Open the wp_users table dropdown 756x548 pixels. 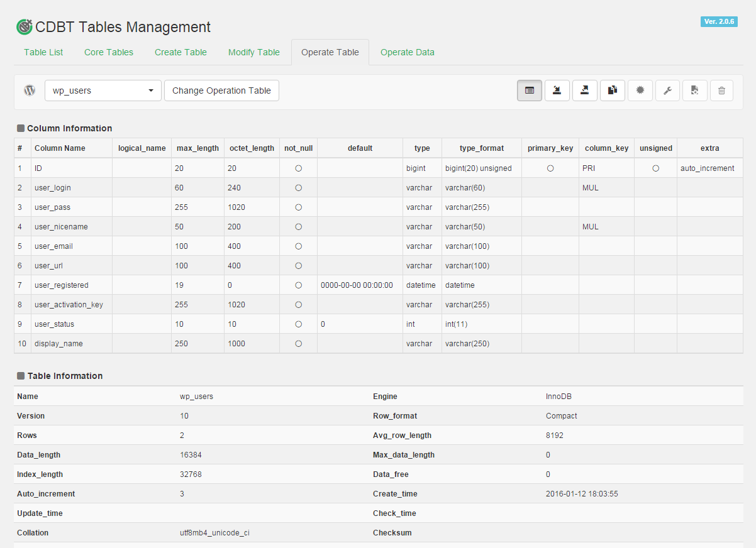click(x=103, y=90)
